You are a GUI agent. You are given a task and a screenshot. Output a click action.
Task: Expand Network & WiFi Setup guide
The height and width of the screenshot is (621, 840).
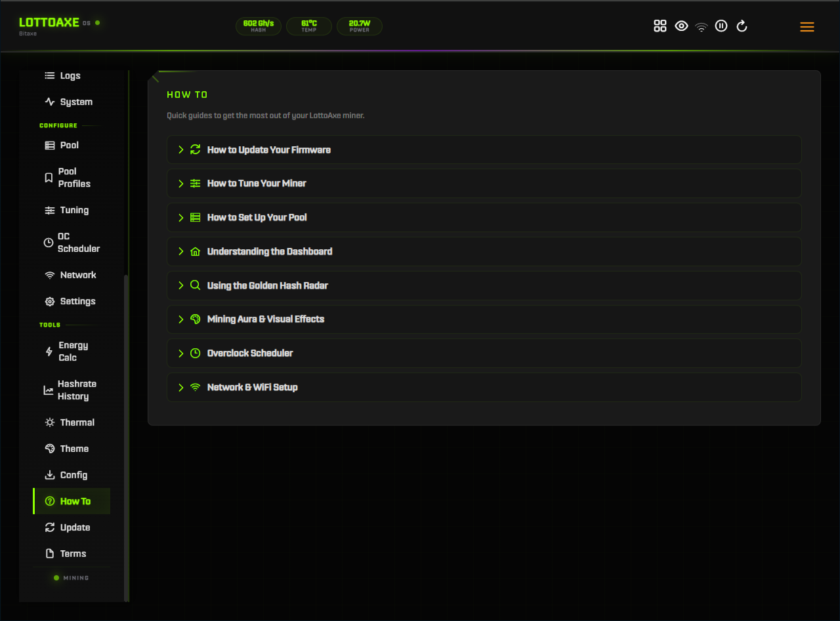484,387
